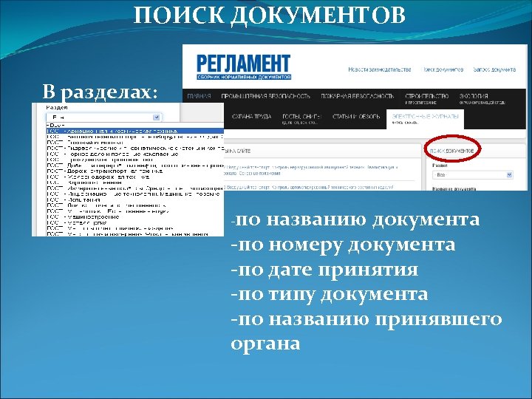Open the Поиск документов top link
The height and width of the screenshot is (399, 532).
point(443,69)
